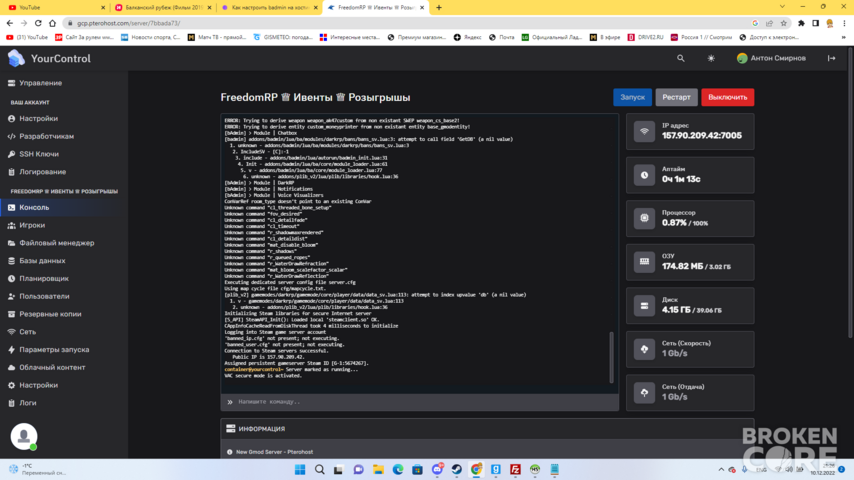Click the console command input field
This screenshot has width=854, height=480.
419,402
